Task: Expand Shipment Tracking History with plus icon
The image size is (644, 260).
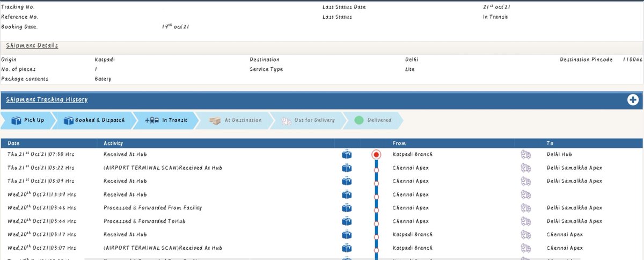Action: tap(633, 99)
